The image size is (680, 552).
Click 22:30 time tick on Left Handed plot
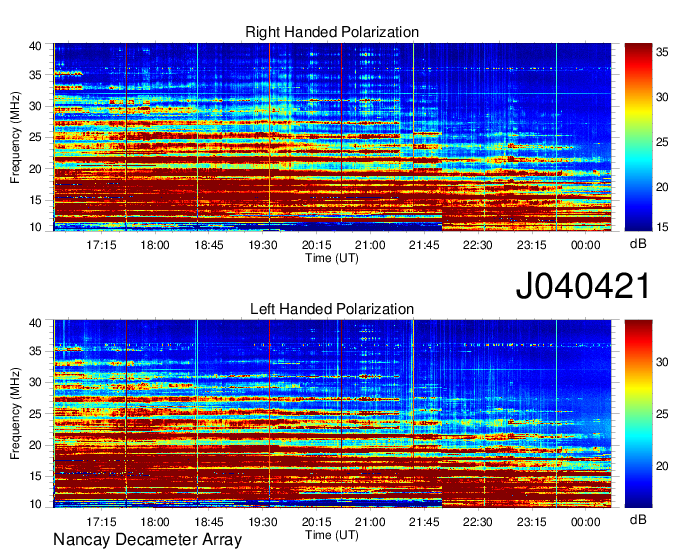pos(478,522)
